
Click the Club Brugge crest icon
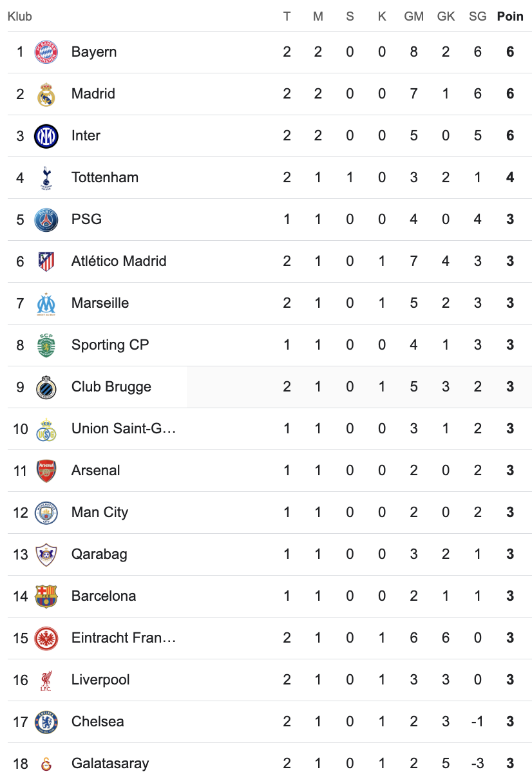tap(46, 387)
